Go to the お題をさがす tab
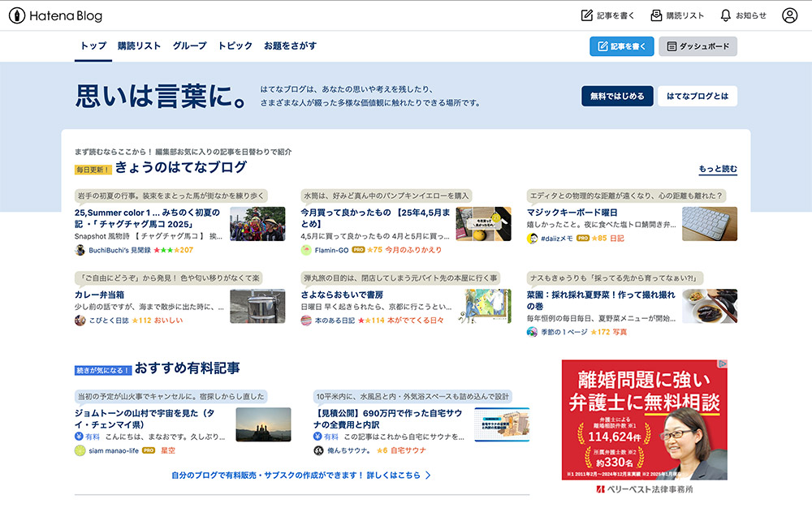Screen dimensions: 812x508 click(290, 46)
